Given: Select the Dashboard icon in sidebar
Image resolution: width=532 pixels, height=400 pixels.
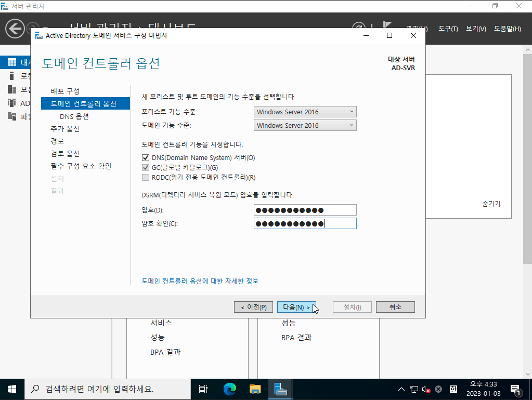Looking at the screenshot, I should [x=12, y=62].
